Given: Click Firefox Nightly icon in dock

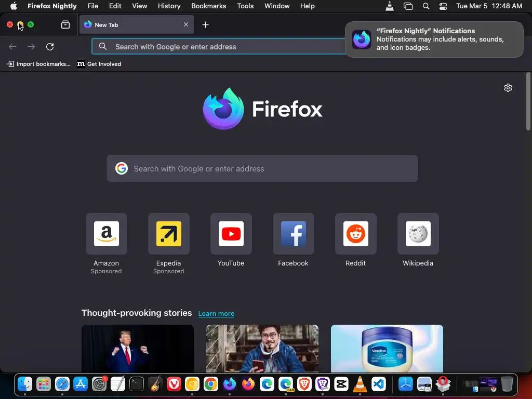Looking at the screenshot, I should (x=229, y=384).
